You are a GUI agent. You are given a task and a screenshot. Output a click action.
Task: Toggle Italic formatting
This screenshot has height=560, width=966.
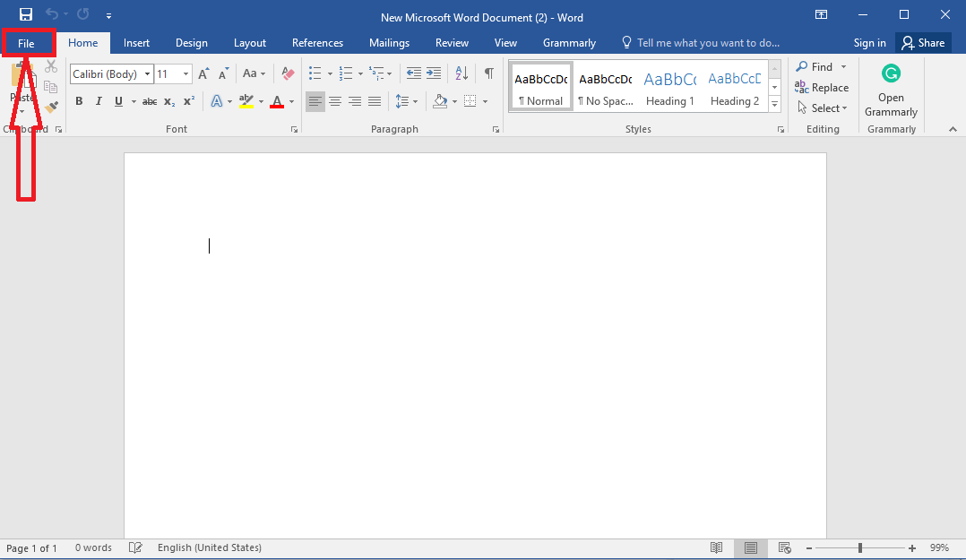tap(99, 101)
